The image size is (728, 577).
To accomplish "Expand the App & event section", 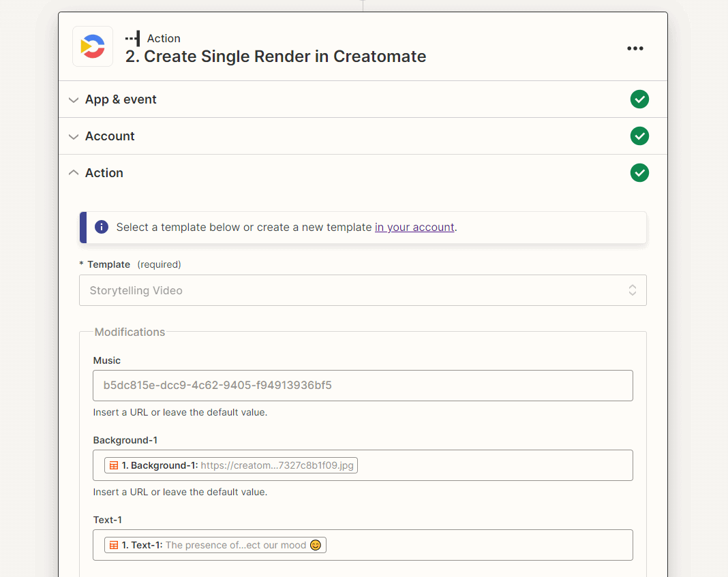I will click(x=74, y=99).
